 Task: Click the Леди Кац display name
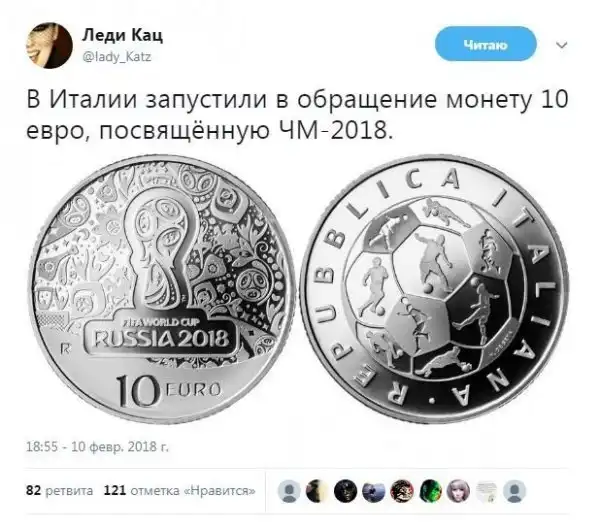click(122, 35)
